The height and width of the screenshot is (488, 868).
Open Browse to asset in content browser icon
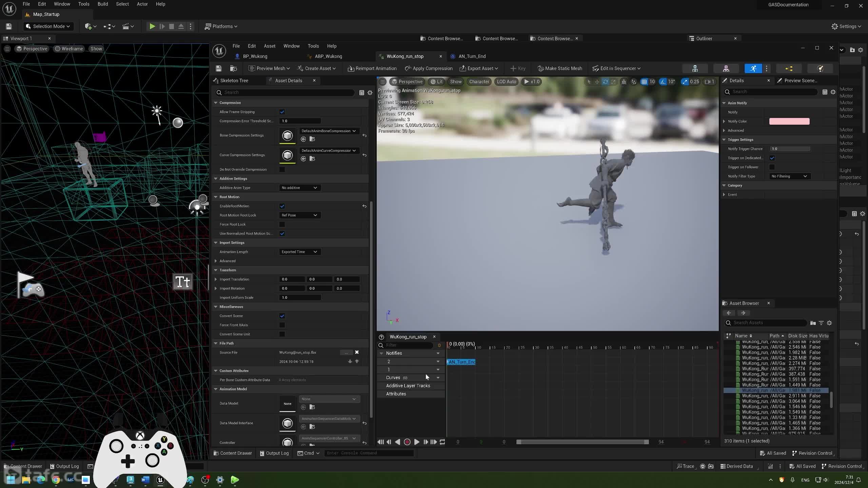[234, 68]
